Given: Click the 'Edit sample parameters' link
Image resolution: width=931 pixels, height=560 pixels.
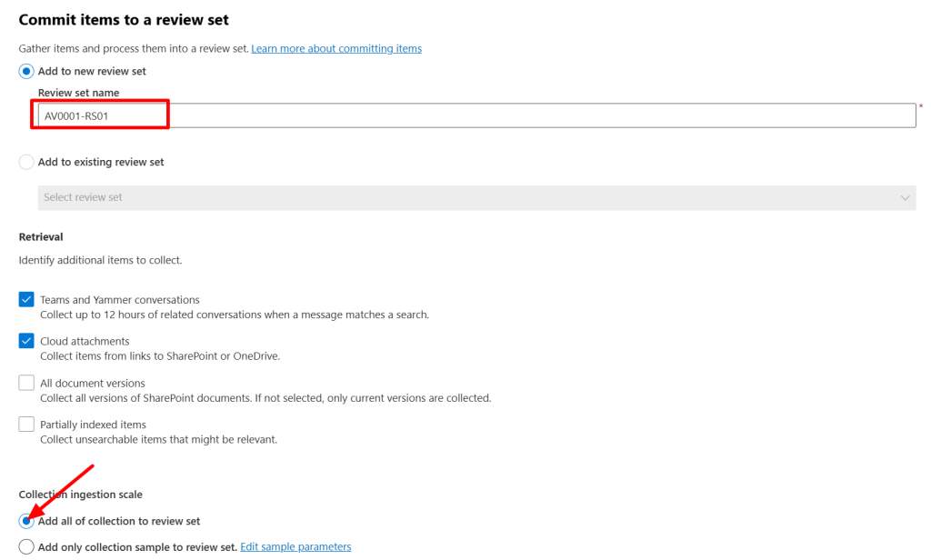Looking at the screenshot, I should (x=295, y=546).
